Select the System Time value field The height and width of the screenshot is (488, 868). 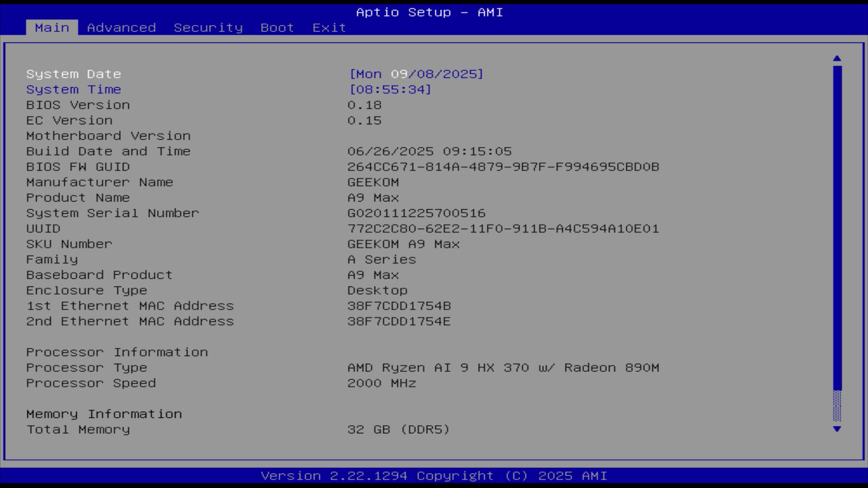(x=390, y=89)
